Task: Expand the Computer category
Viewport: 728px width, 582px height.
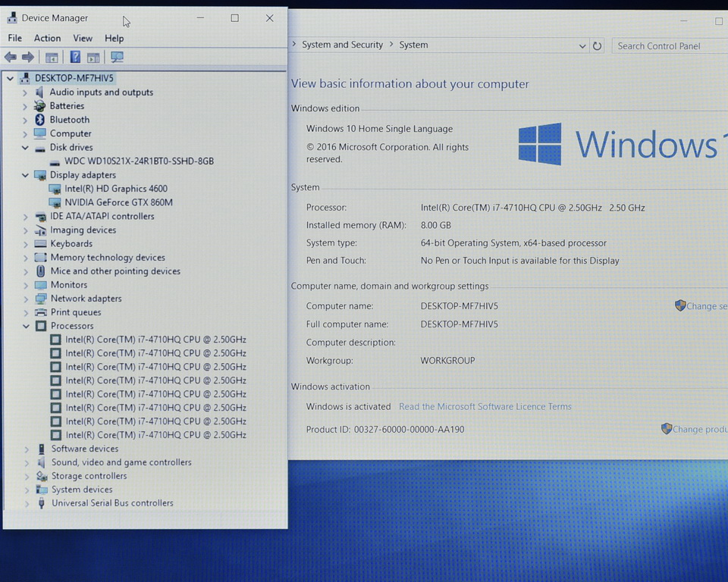Action: click(x=25, y=133)
